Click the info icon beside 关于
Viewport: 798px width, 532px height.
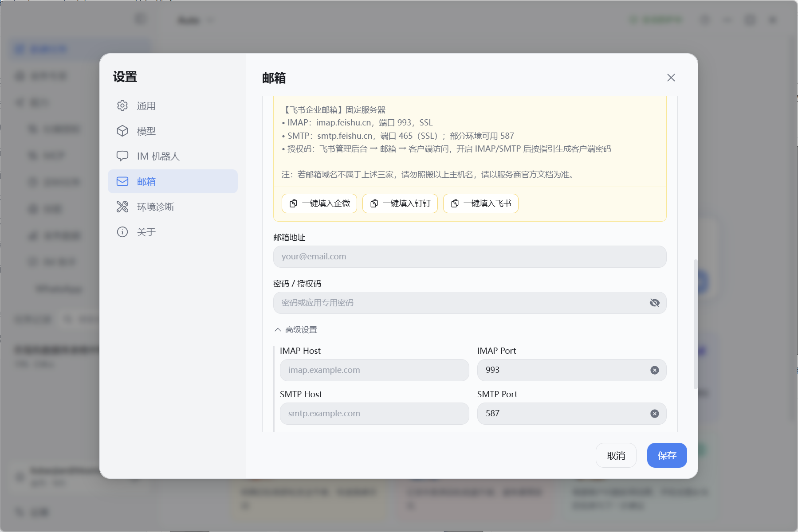point(122,232)
